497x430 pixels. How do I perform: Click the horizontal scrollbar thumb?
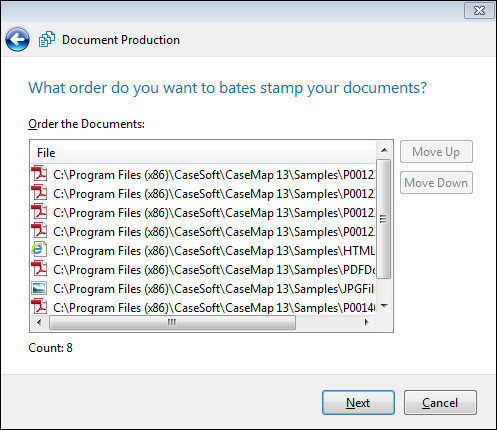pyautogui.click(x=172, y=322)
